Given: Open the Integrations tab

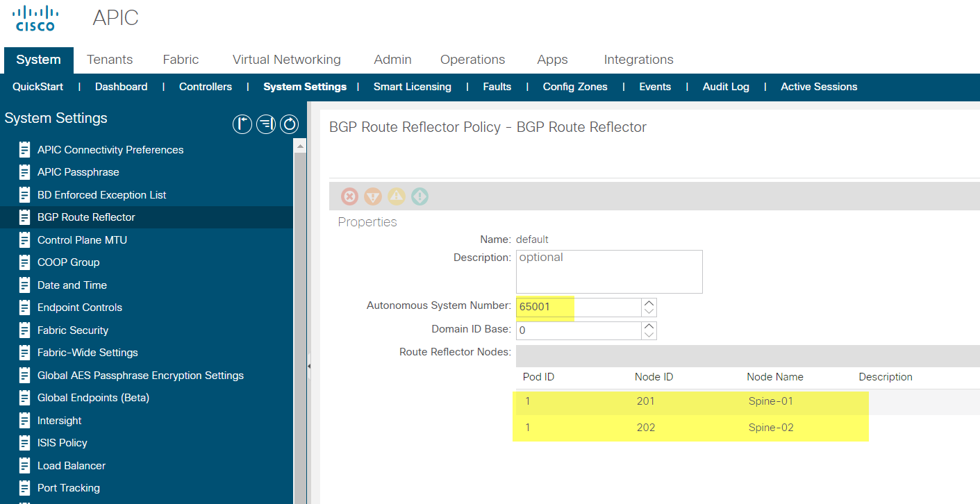Looking at the screenshot, I should tap(638, 60).
